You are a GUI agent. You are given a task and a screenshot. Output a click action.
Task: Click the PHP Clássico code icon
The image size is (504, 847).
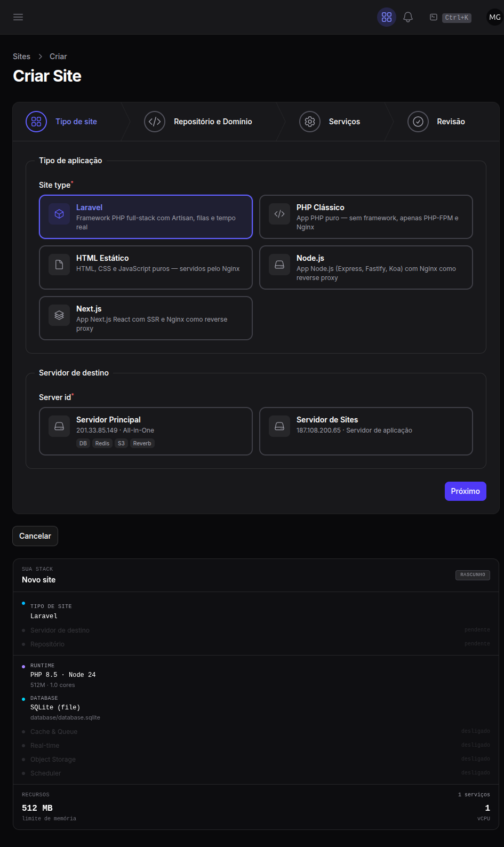tap(279, 214)
